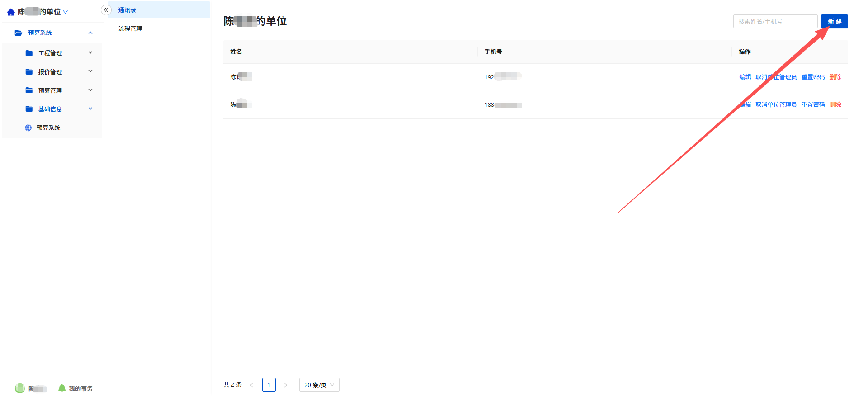Expand the 工程管理 chevron
This screenshot has width=868, height=397.
90,53
